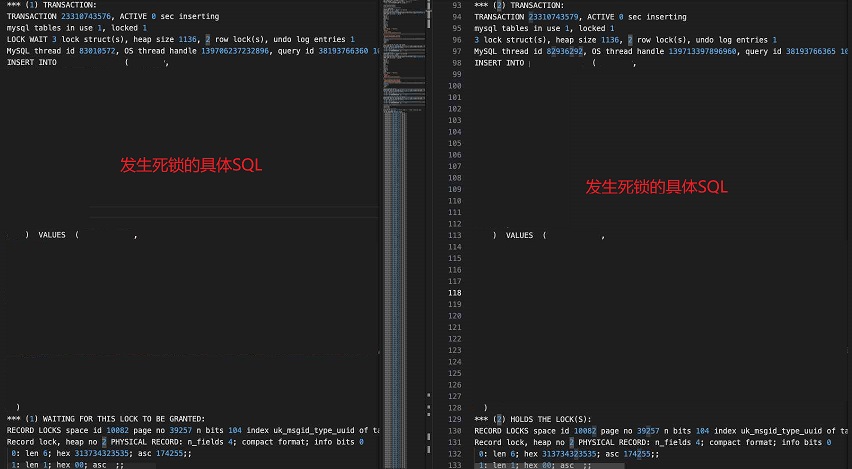Viewport: 852px width, 469px height.
Task: Click "mysql tables in use 1" in left pane
Action: (60, 29)
